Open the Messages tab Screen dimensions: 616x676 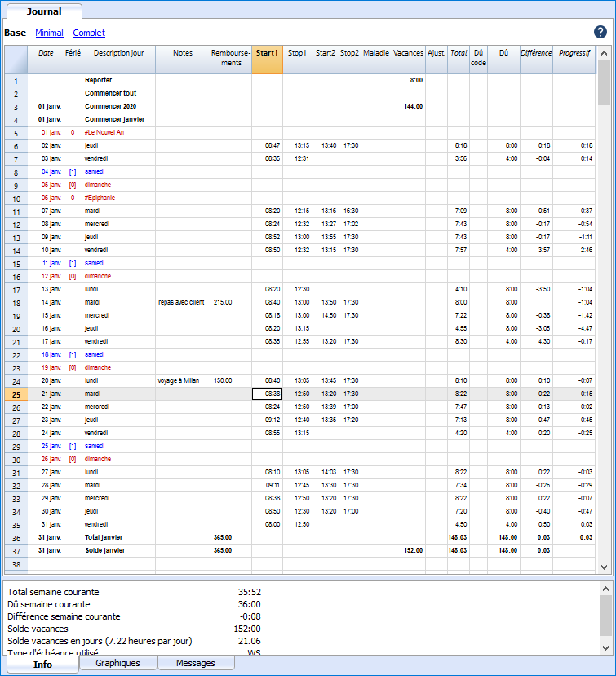pos(196,663)
